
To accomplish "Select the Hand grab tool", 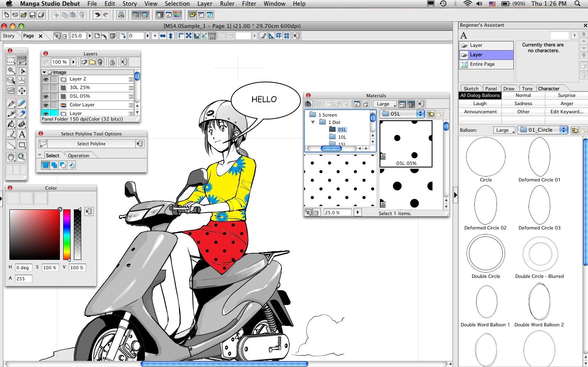I will click(x=11, y=156).
